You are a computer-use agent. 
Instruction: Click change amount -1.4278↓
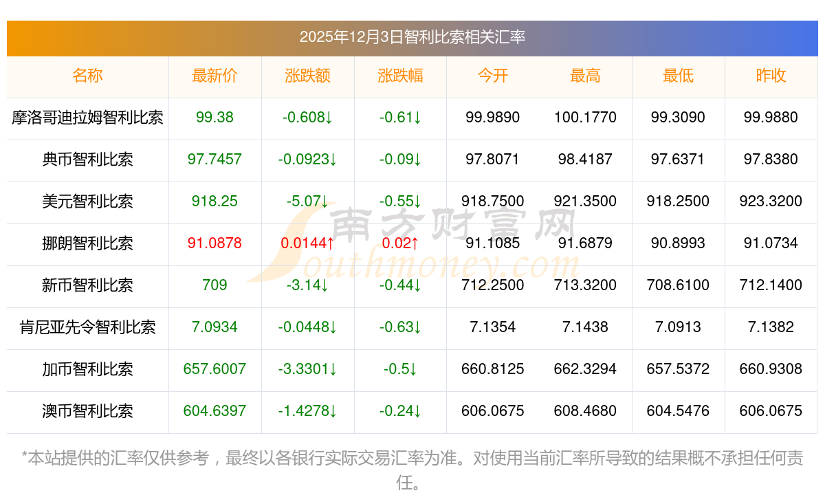point(307,411)
